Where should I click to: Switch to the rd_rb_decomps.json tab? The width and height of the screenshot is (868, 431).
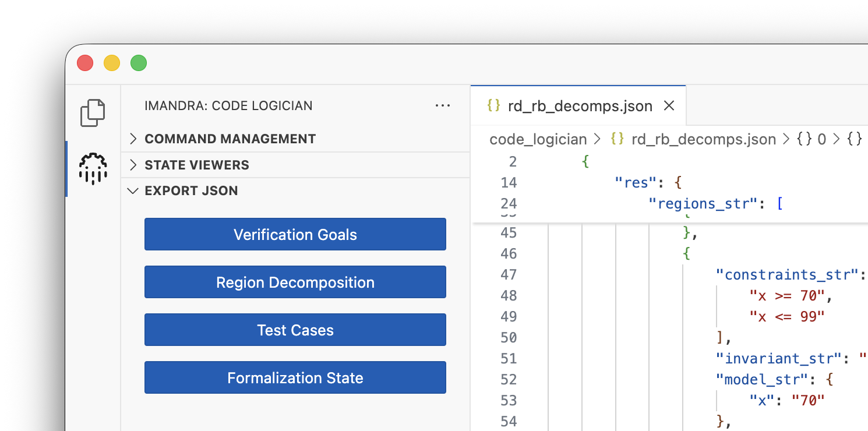(x=577, y=105)
